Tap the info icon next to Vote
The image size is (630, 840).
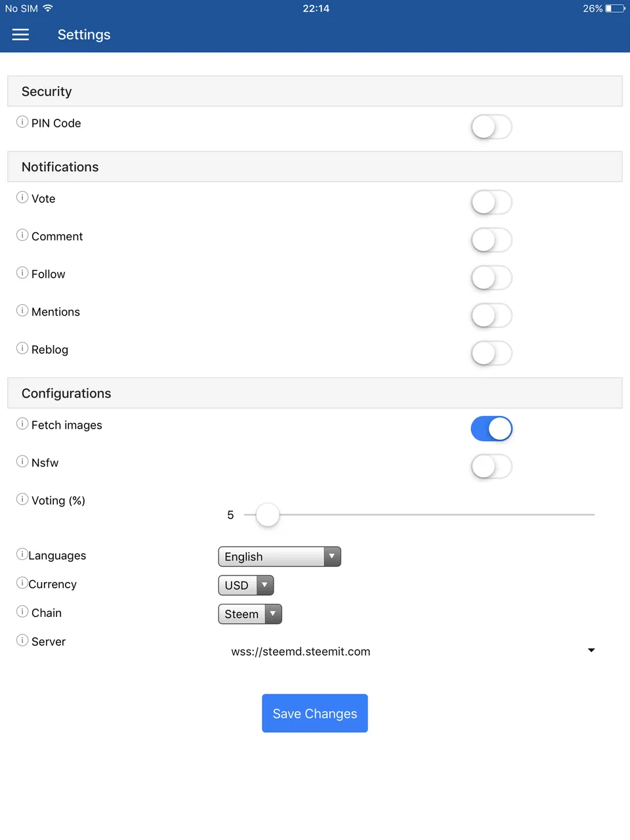pyautogui.click(x=22, y=198)
